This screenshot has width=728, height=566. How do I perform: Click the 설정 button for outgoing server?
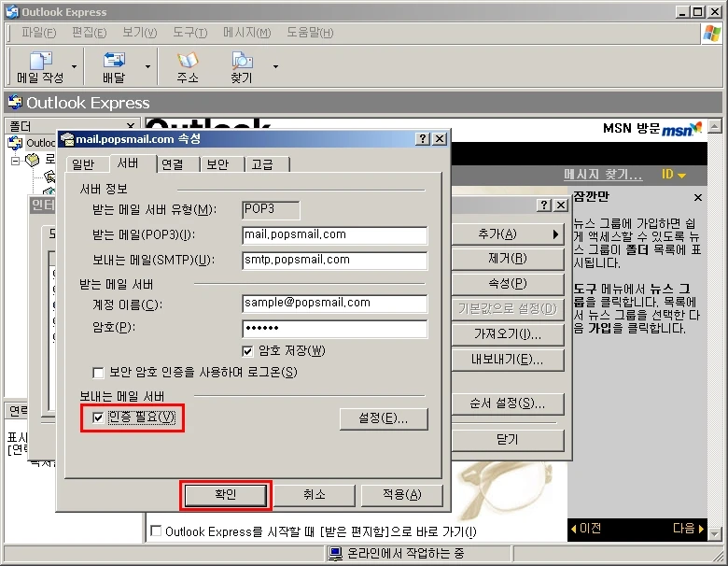384,418
